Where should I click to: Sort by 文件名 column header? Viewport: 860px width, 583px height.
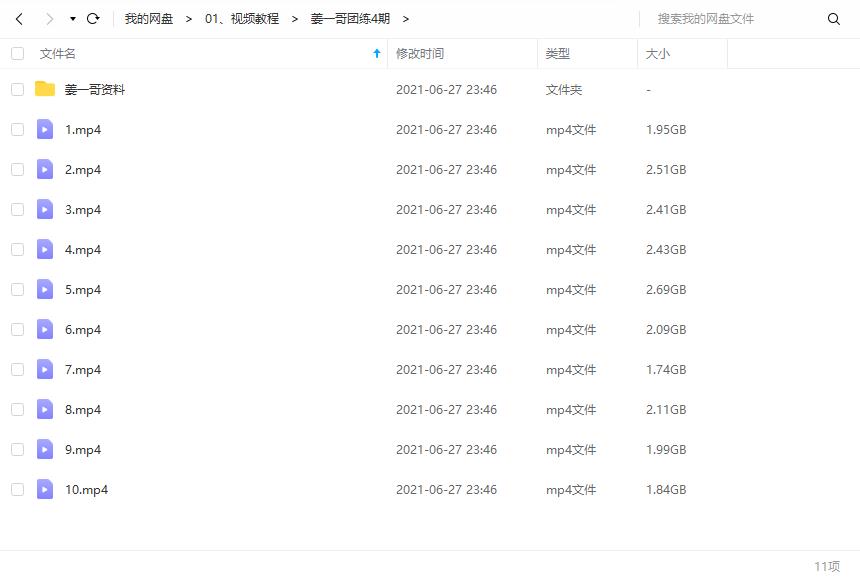tap(58, 54)
